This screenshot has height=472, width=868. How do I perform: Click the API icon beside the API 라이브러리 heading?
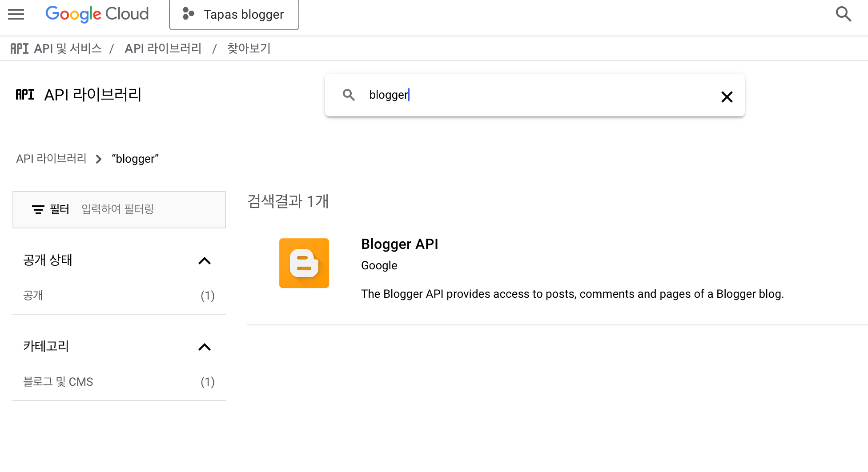25,94
